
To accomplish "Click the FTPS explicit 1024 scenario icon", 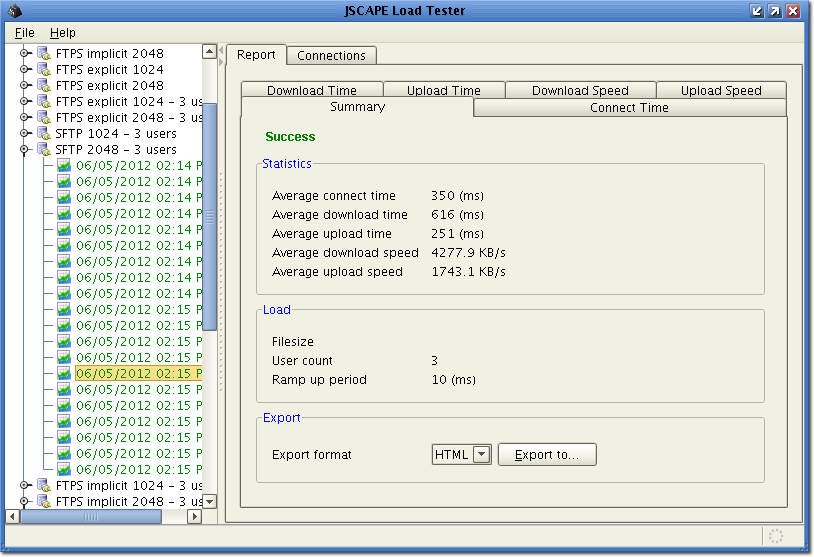I will (44, 70).
